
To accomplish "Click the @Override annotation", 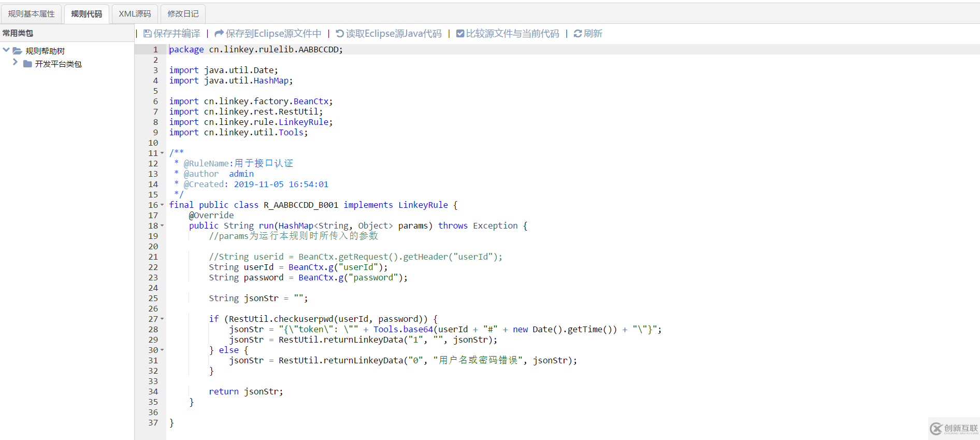I will 211,216.
